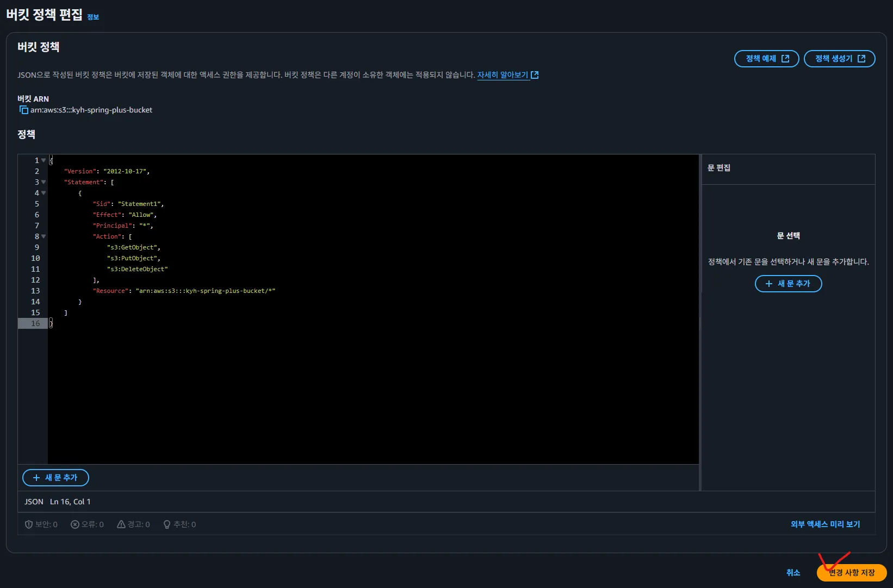Click the warnings triangle icon
The height and width of the screenshot is (588, 893).
[x=121, y=524]
